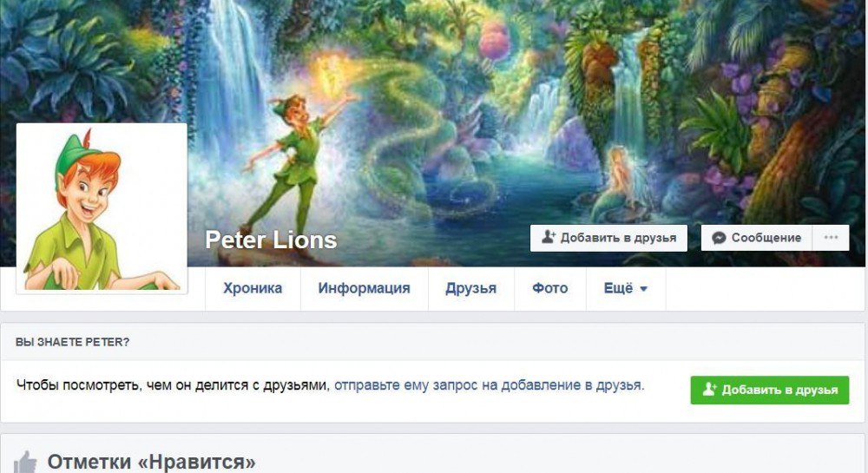
Task: Open the Ещё menu tab
Action: point(626,288)
